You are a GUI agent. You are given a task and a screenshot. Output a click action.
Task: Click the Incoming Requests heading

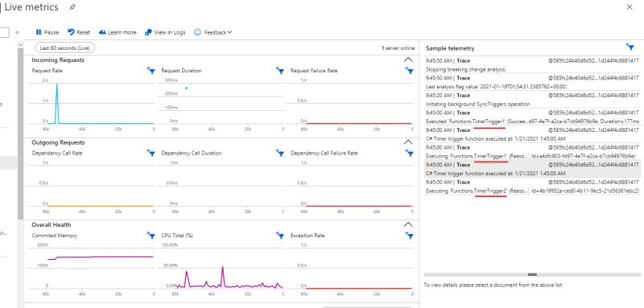coord(58,60)
